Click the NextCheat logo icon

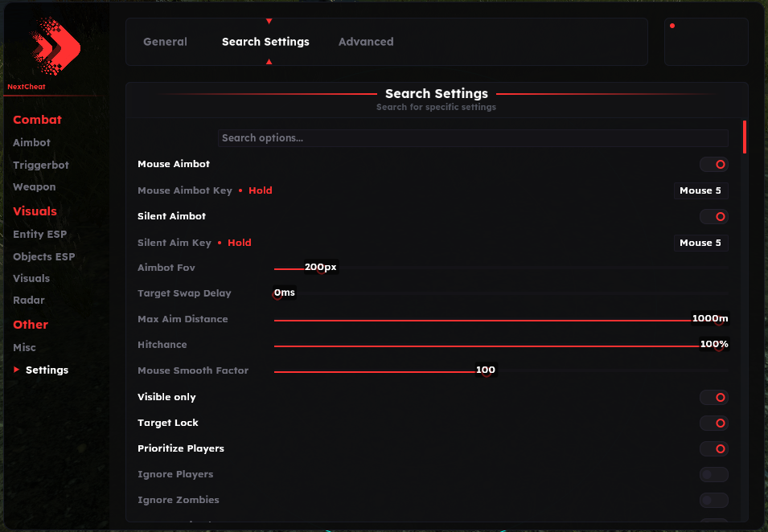[x=55, y=45]
